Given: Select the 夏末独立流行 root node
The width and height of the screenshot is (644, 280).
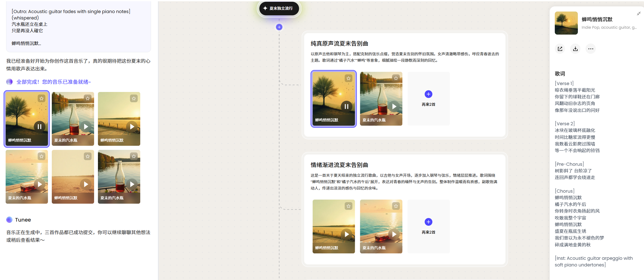Looking at the screenshot, I should [279, 8].
